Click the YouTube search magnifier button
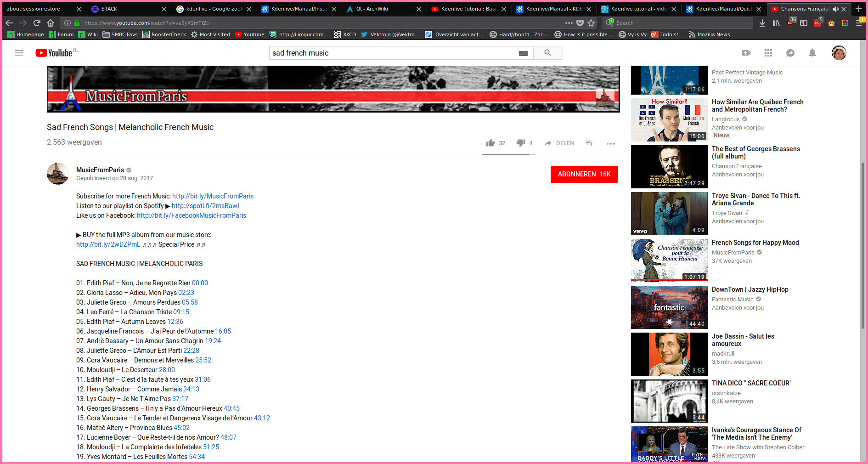The width and height of the screenshot is (868, 464). (547, 53)
